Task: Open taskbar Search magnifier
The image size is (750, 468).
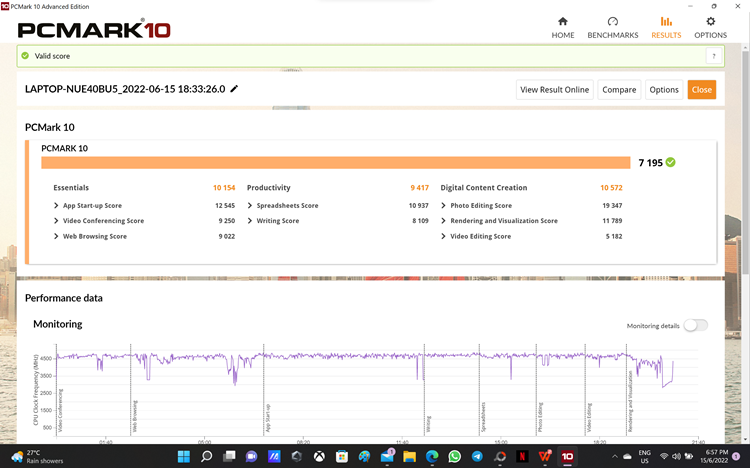Action: pos(206,456)
